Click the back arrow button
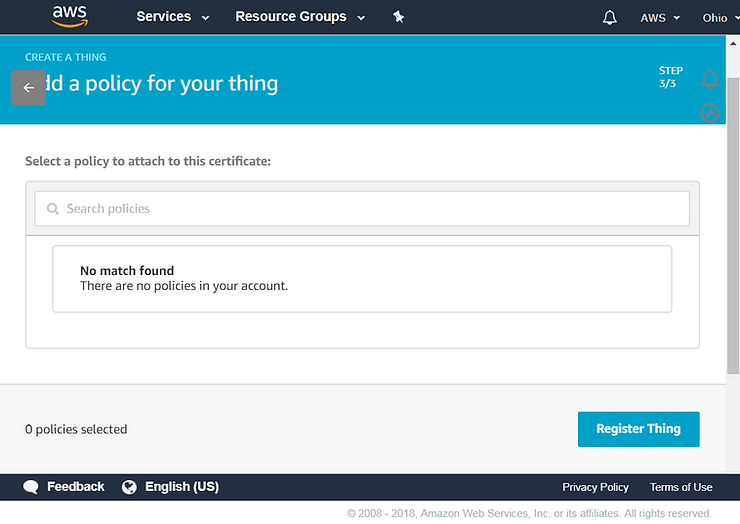The width and height of the screenshot is (740, 524). tap(28, 88)
